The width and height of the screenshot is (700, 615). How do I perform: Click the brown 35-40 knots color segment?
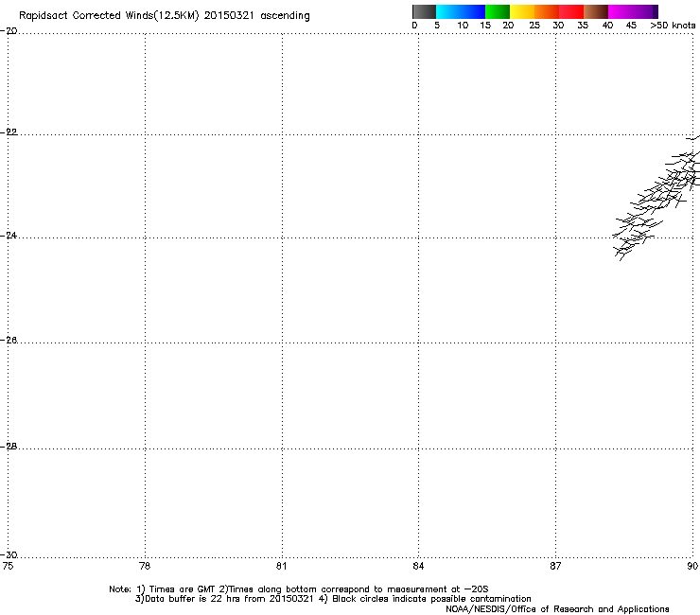(x=596, y=11)
